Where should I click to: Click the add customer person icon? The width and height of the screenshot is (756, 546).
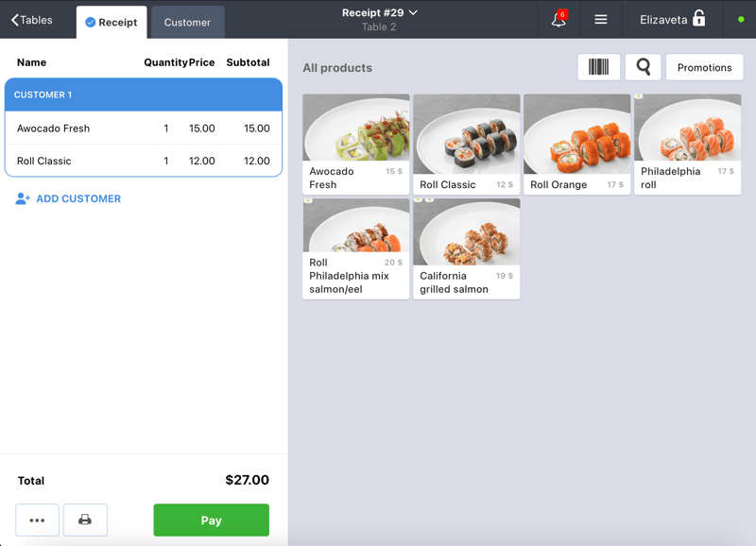tap(23, 199)
